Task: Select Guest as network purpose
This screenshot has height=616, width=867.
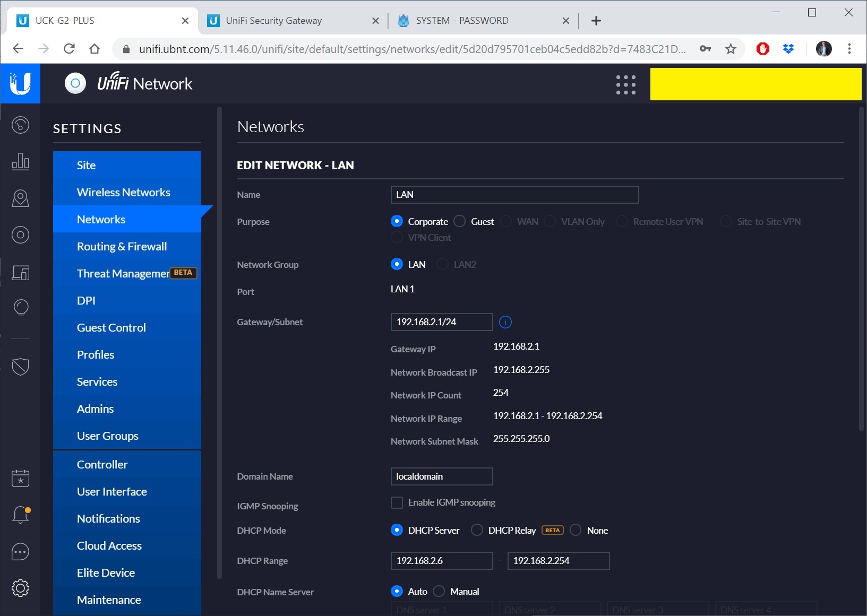Action: pyautogui.click(x=460, y=221)
